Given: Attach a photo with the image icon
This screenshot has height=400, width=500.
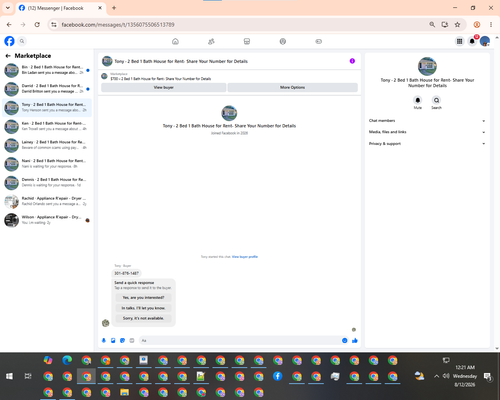Looking at the screenshot, I should (113, 340).
